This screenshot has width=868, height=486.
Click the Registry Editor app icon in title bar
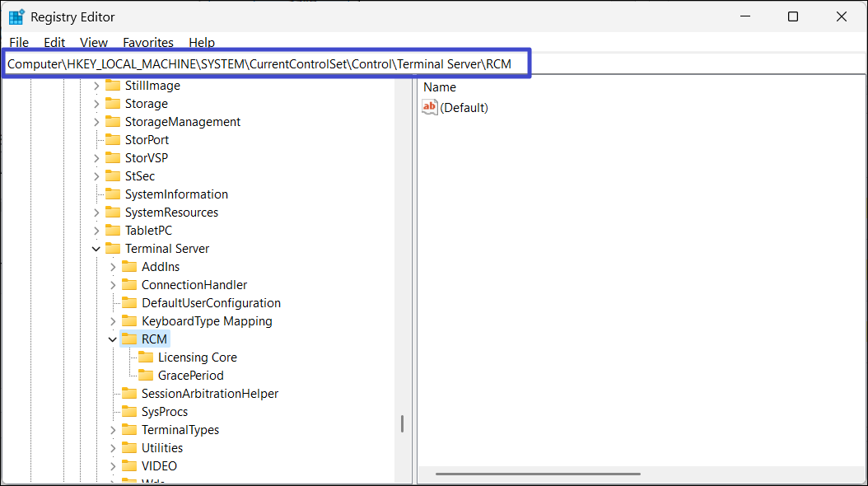tap(16, 17)
